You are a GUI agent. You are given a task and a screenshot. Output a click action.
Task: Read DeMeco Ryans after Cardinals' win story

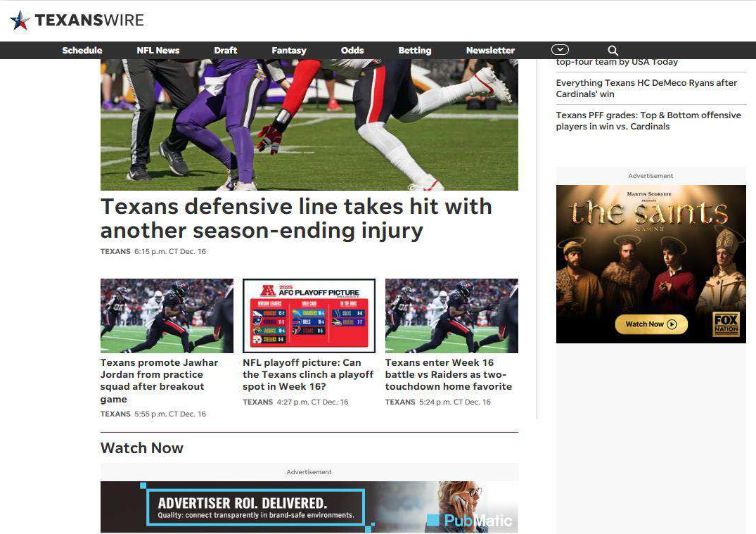(646, 88)
